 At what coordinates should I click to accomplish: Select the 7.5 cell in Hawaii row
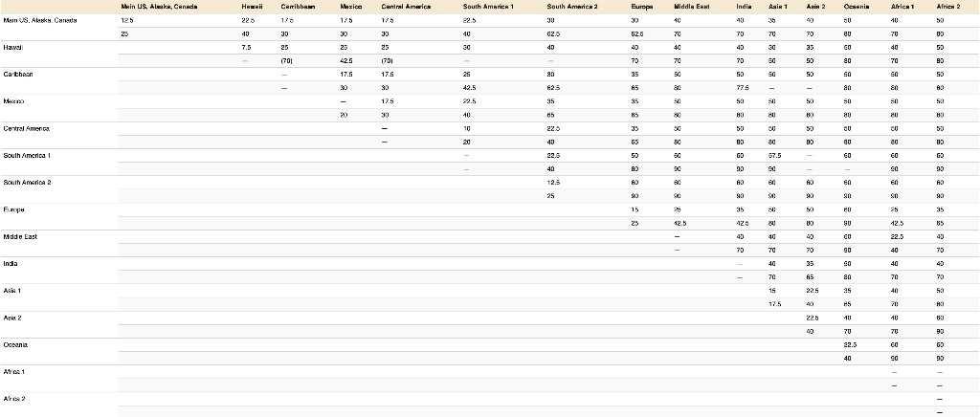[247, 47]
